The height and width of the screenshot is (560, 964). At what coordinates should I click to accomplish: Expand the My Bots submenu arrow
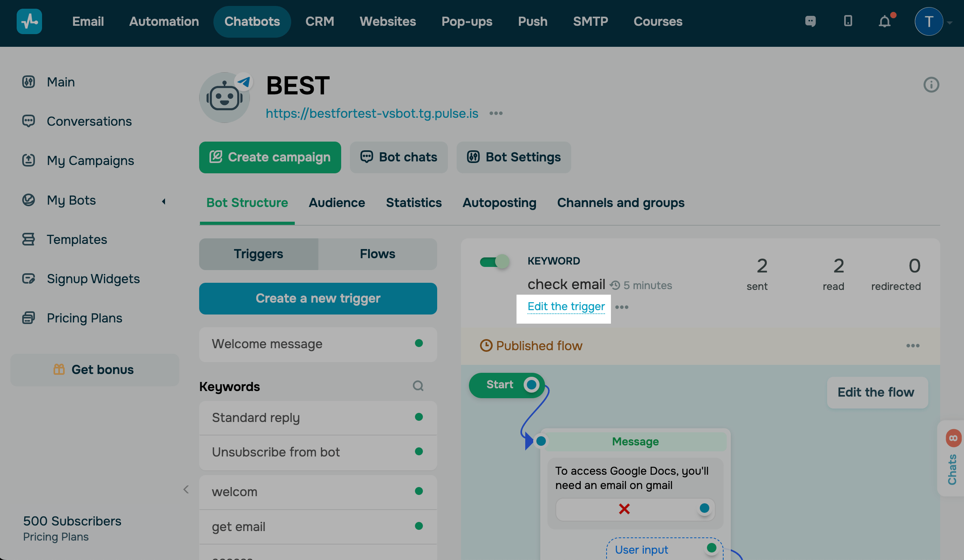[x=163, y=201]
